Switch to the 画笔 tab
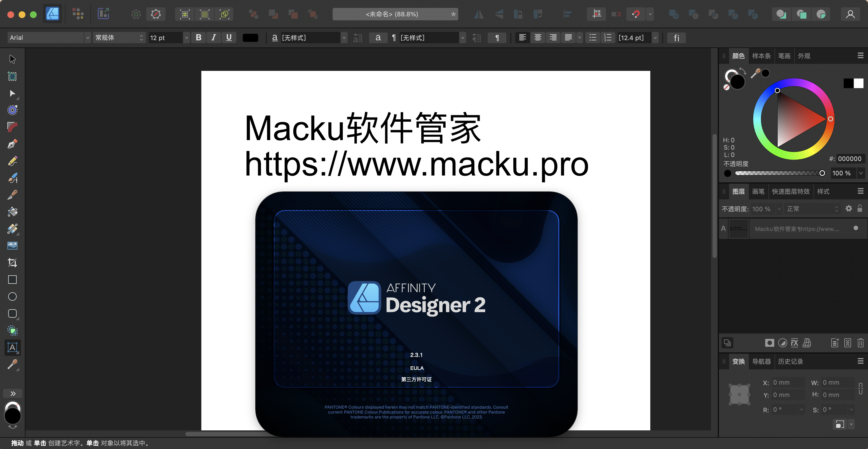This screenshot has height=449, width=868. pos(758,191)
